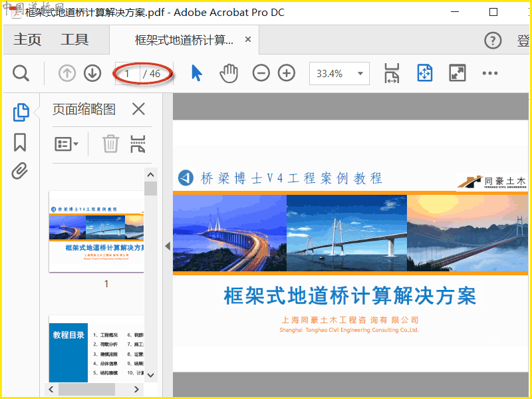The width and height of the screenshot is (532, 399).
Task: Go to previous page with up arrow
Action: (x=67, y=73)
